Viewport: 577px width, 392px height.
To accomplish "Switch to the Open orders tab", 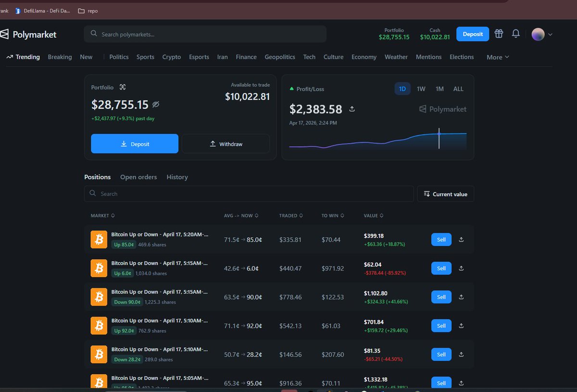I will [138, 177].
